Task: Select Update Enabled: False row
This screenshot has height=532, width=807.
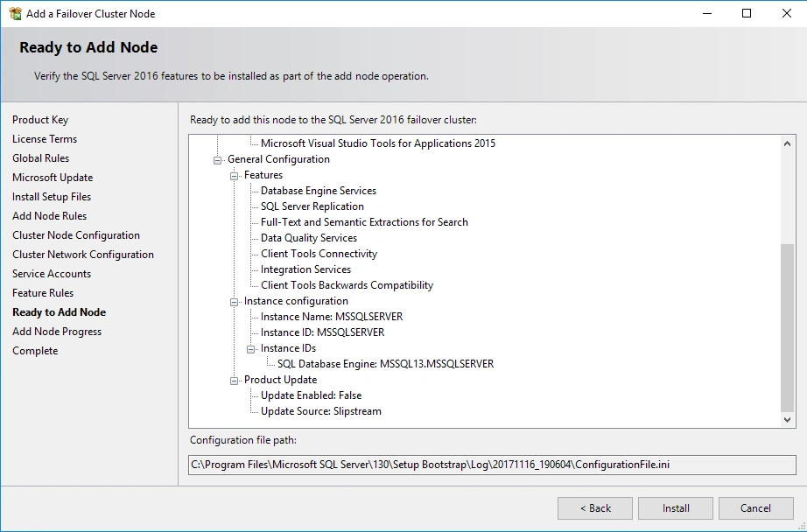Action: tap(312, 395)
